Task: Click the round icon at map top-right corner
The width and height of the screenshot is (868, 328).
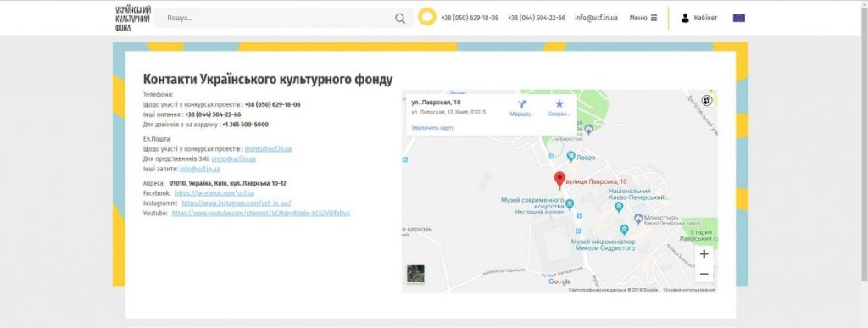Action: [x=707, y=100]
